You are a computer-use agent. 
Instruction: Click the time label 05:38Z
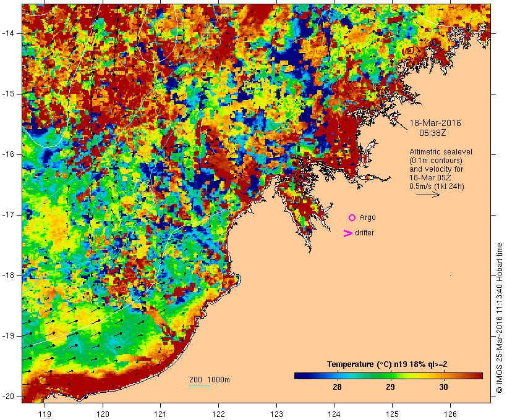click(x=433, y=133)
